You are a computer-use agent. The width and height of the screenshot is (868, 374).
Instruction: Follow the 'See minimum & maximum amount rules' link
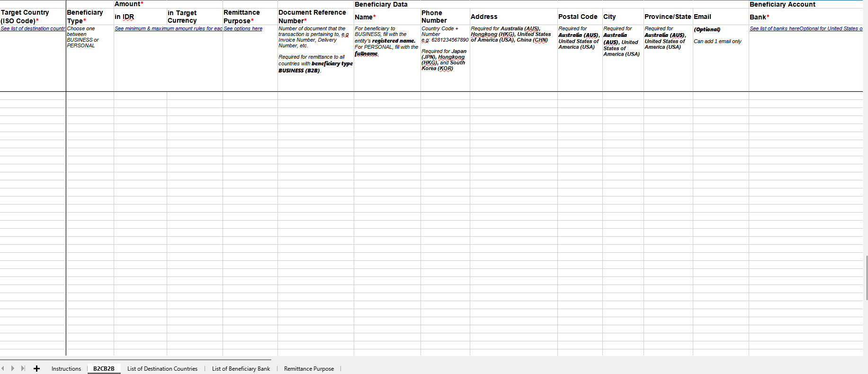(168, 29)
